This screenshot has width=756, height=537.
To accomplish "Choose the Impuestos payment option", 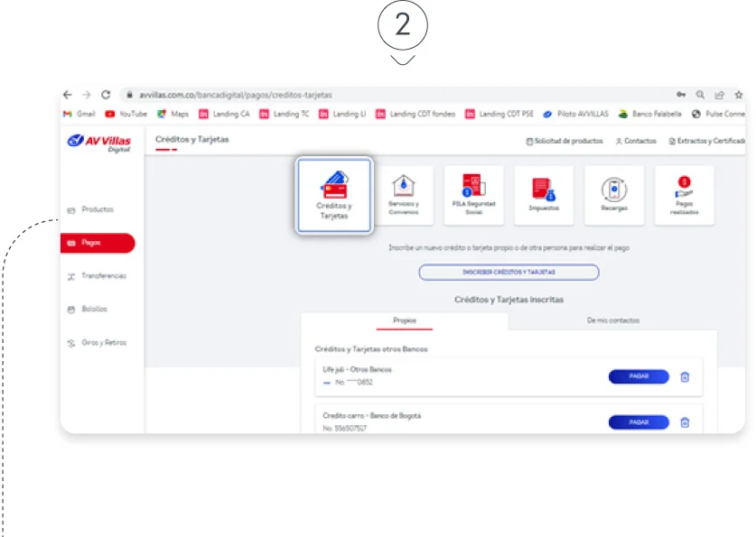I will point(544,195).
